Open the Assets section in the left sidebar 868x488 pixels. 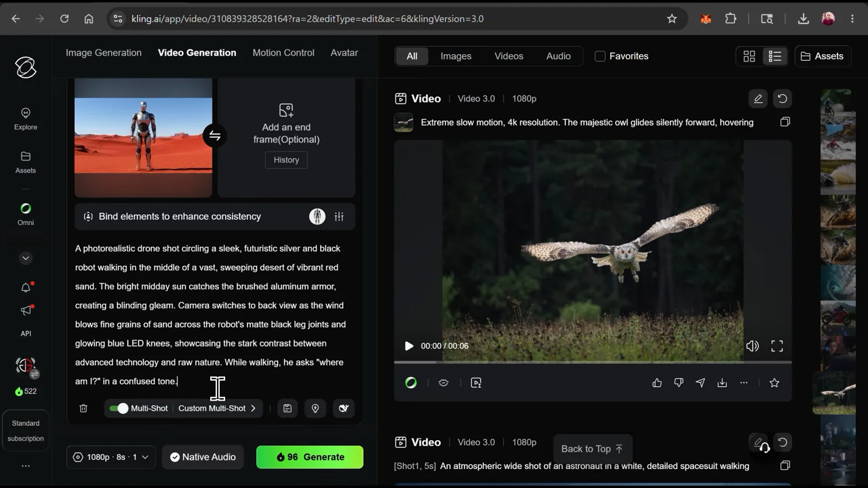pos(25,162)
